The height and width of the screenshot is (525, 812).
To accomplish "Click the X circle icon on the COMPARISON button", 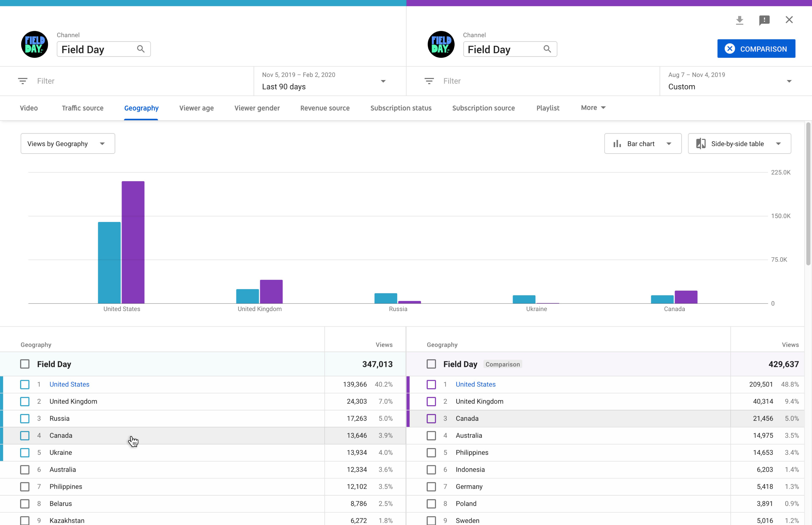I will point(730,49).
